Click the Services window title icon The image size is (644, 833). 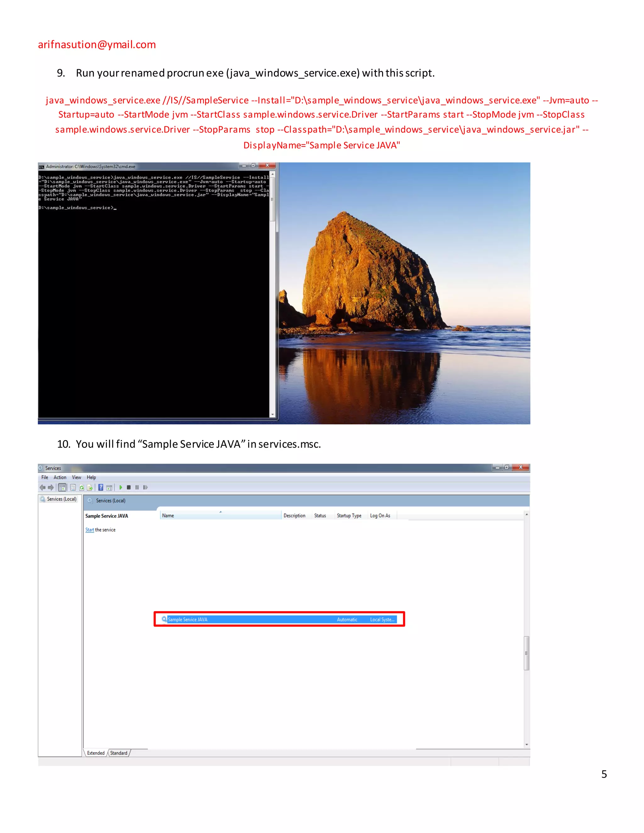coord(41,468)
